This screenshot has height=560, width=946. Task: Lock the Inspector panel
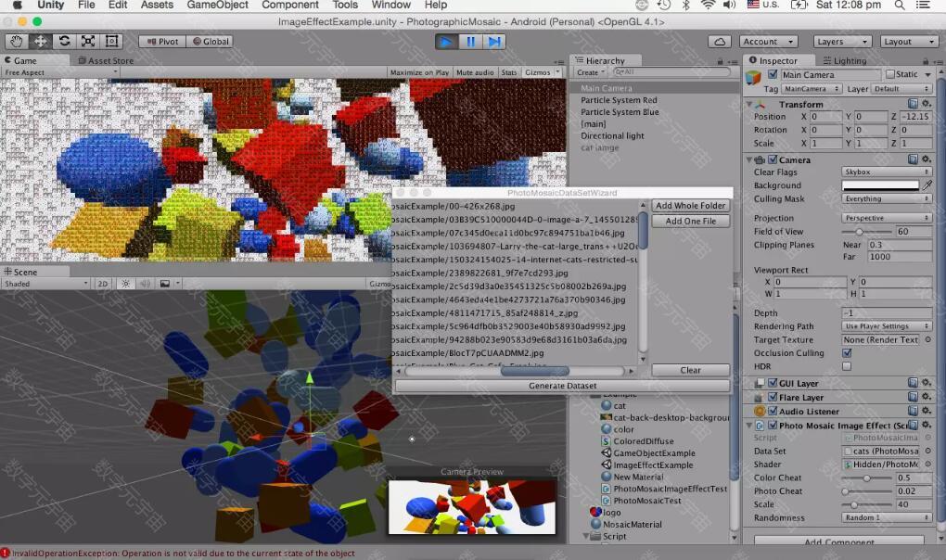926,61
